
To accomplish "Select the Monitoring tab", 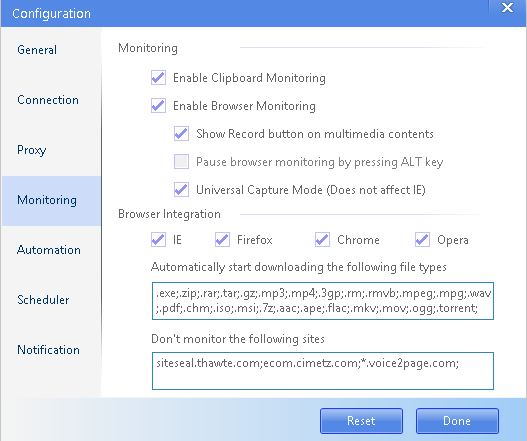I will click(x=51, y=200).
